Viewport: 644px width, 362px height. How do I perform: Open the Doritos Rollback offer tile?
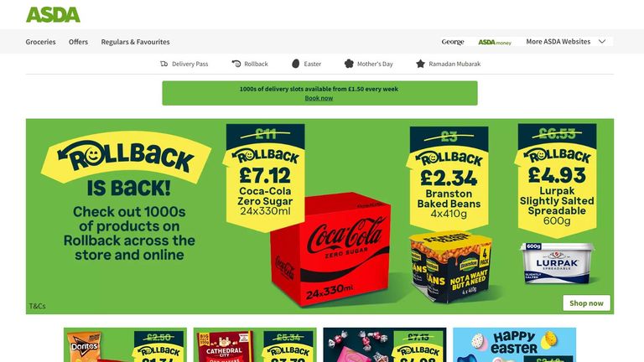coord(125,344)
